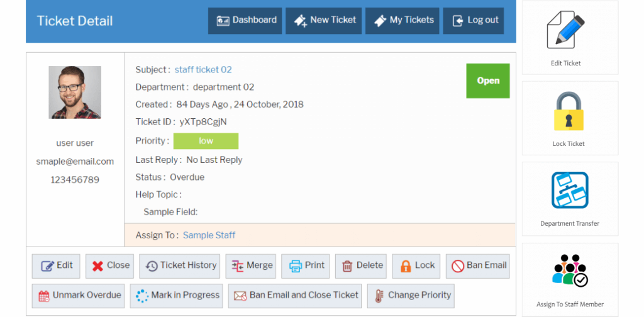Click the ticket ID yXTp8CgjN
The image size is (644, 317).
203,122
